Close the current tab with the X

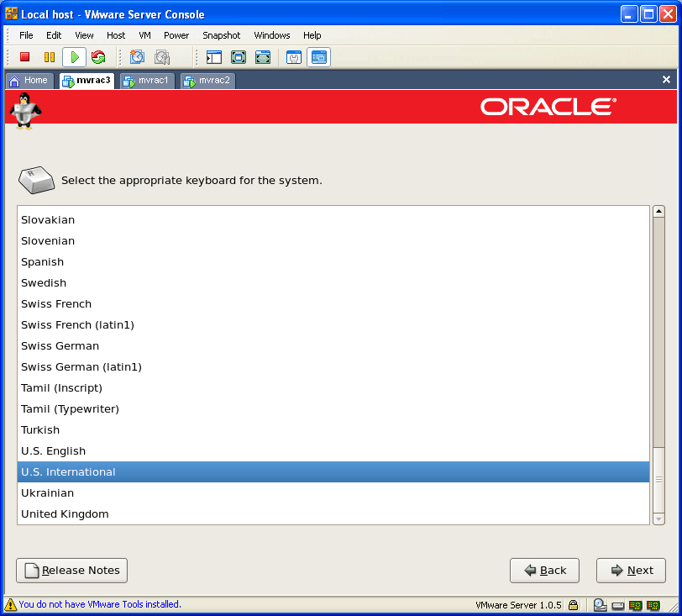coord(666,80)
